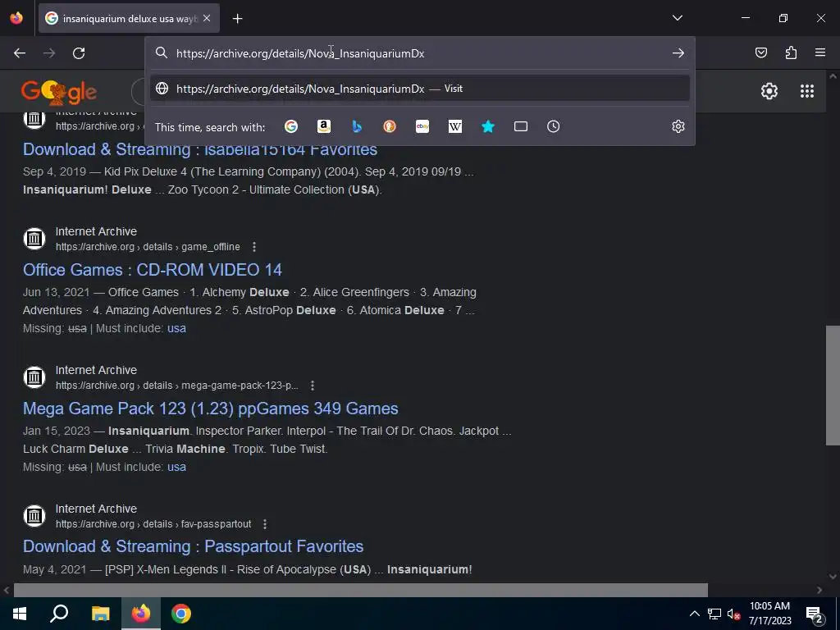Reload the current page
The width and height of the screenshot is (840, 630).
point(79,53)
